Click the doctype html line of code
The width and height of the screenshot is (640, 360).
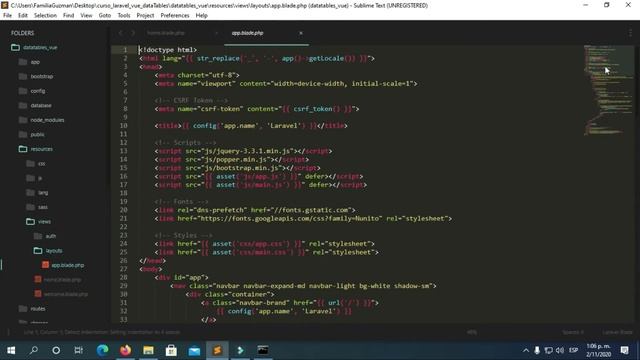[x=168, y=50]
